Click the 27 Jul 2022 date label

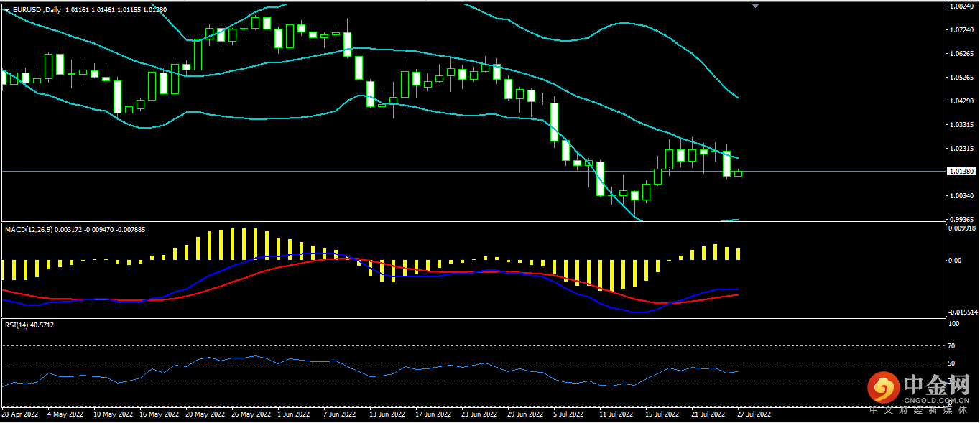tap(754, 414)
